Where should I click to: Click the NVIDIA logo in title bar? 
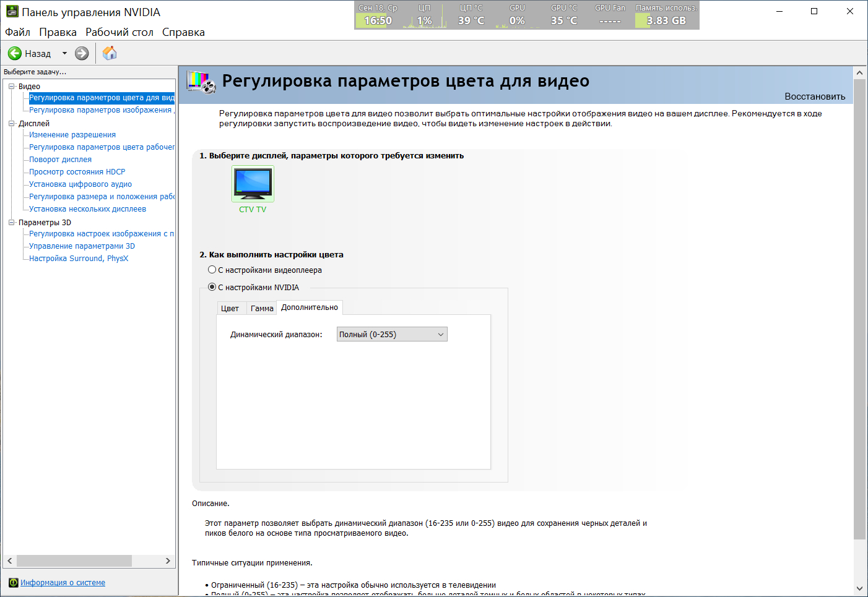pos(12,12)
